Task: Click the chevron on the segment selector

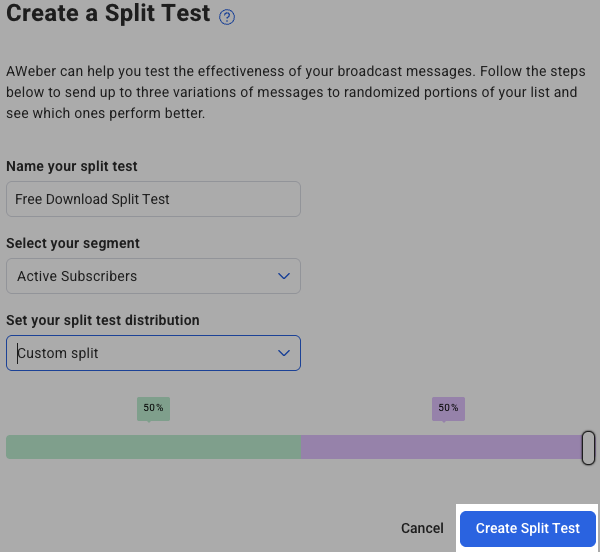Action: [x=284, y=276]
